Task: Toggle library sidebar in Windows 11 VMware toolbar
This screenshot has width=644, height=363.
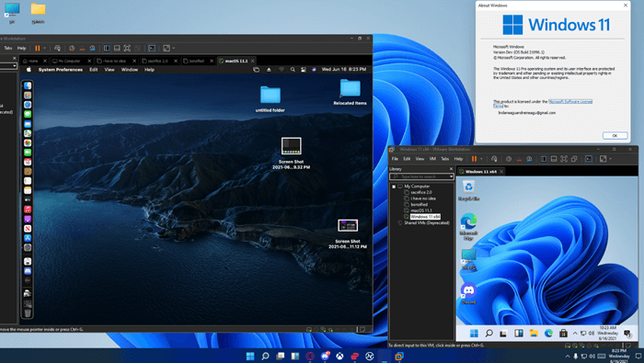Action: (x=544, y=159)
